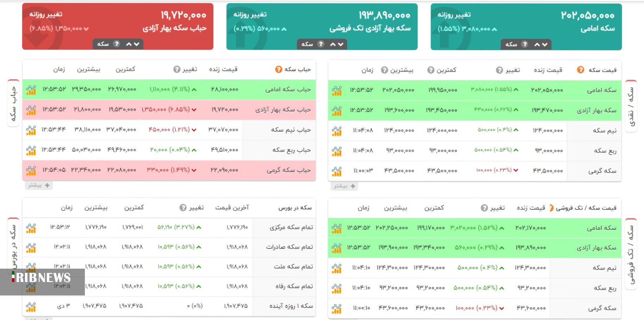Click value ۱,۷۷۶,۱۹۰ under آخرین قیمت

[x=237, y=228]
